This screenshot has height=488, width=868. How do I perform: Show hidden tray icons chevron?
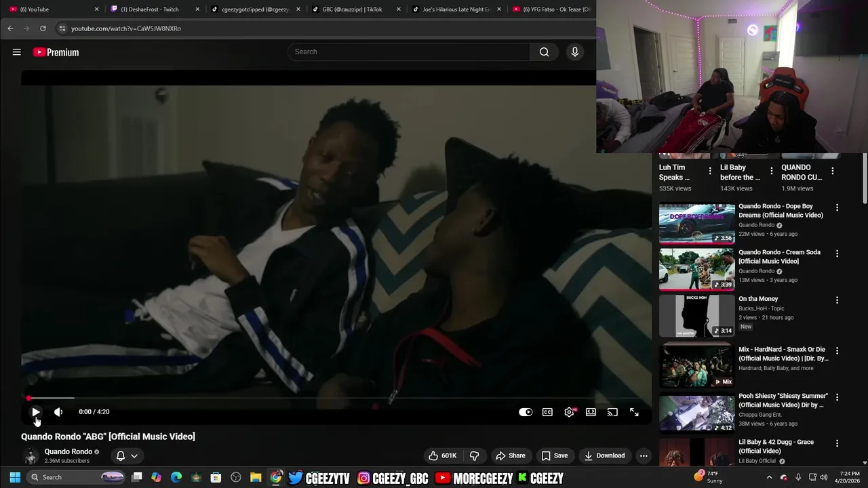[x=769, y=477]
